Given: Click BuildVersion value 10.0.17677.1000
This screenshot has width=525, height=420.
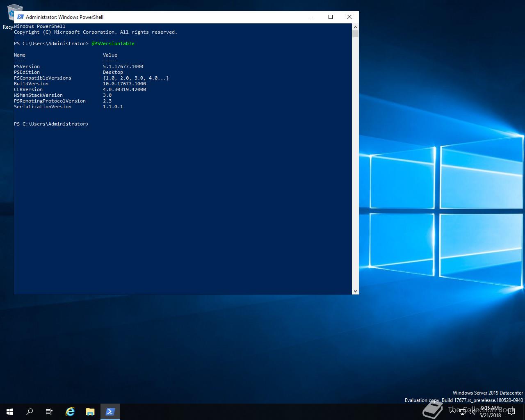Looking at the screenshot, I should (124, 84).
